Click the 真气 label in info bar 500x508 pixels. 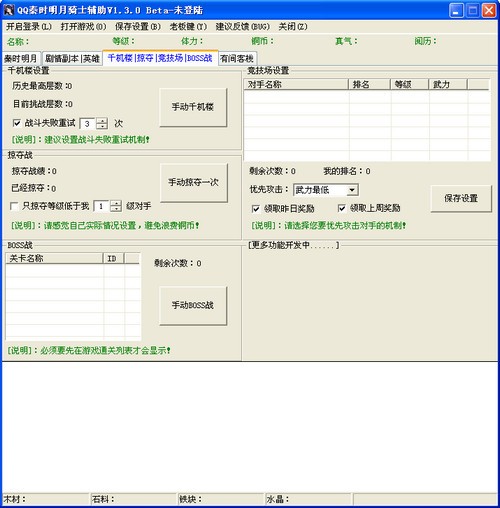[x=346, y=41]
